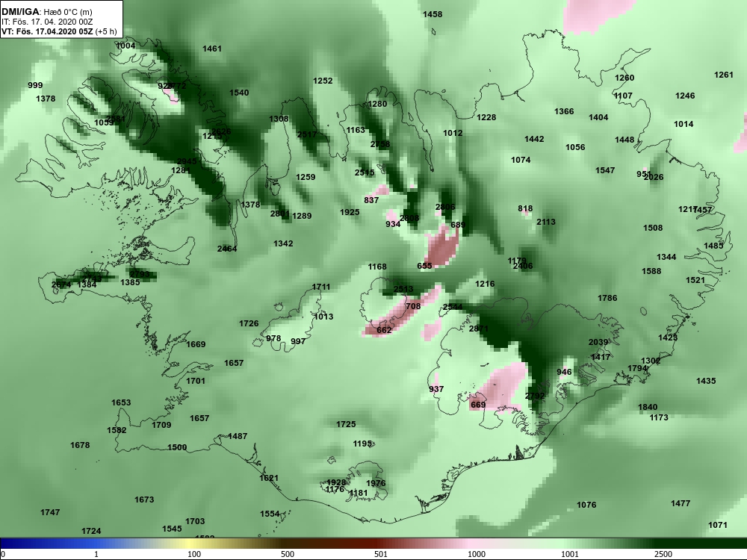
Task: Click the map value 1014
Action: [684, 124]
